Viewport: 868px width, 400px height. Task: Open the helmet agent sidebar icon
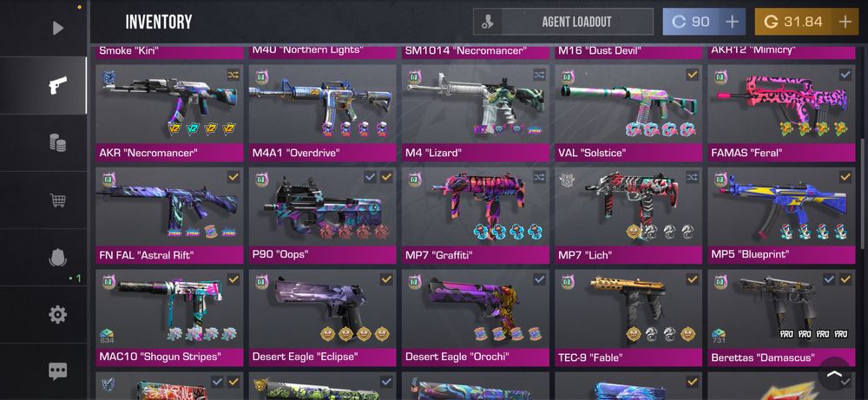[57, 258]
